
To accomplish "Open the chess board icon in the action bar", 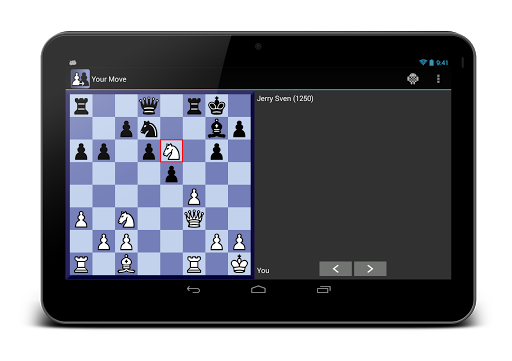I will (x=413, y=79).
